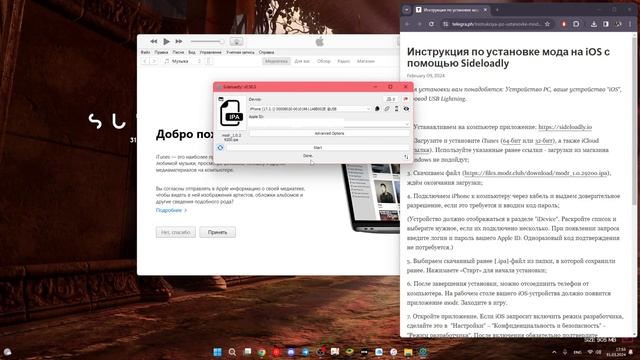Open the Вид menu in iTunes
The width and height of the screenshot is (640, 360).
[x=192, y=52]
